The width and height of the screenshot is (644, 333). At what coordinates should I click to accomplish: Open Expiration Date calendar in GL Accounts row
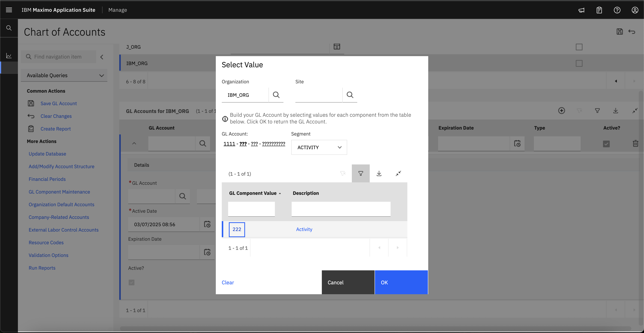(x=517, y=144)
